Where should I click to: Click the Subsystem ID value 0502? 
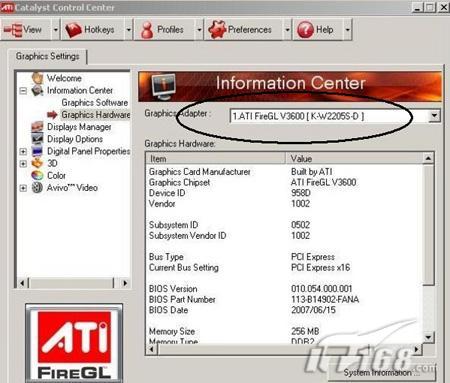tap(300, 225)
